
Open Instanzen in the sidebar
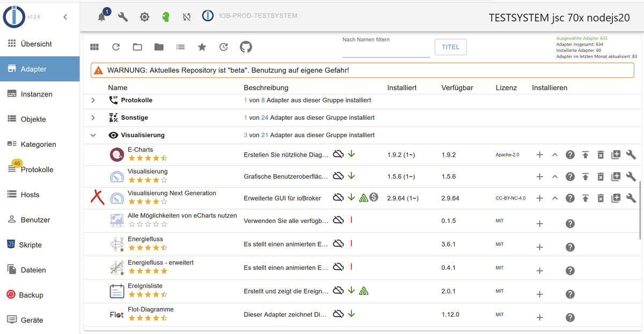36,94
